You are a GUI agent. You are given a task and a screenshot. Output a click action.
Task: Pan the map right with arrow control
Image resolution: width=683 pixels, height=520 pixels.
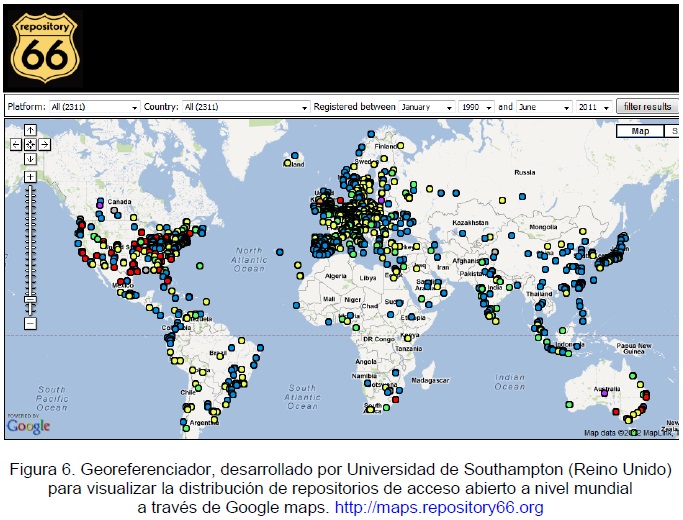click(x=45, y=144)
